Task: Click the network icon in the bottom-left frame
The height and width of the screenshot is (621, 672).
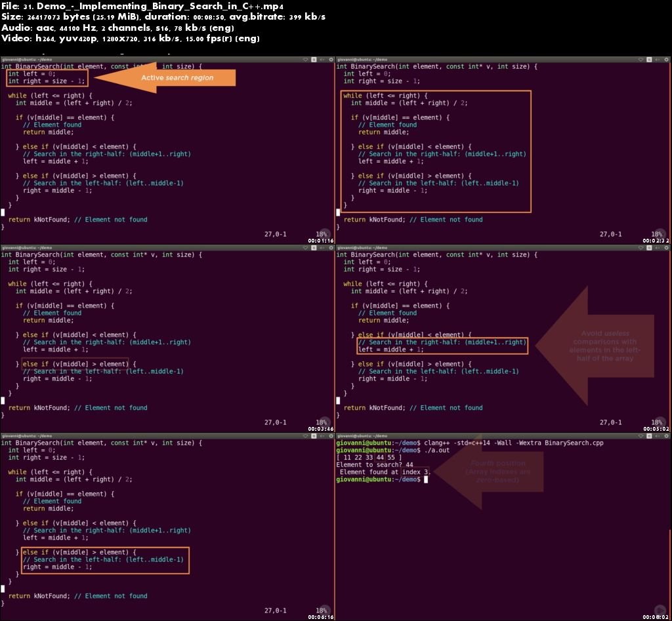Action: (x=306, y=435)
